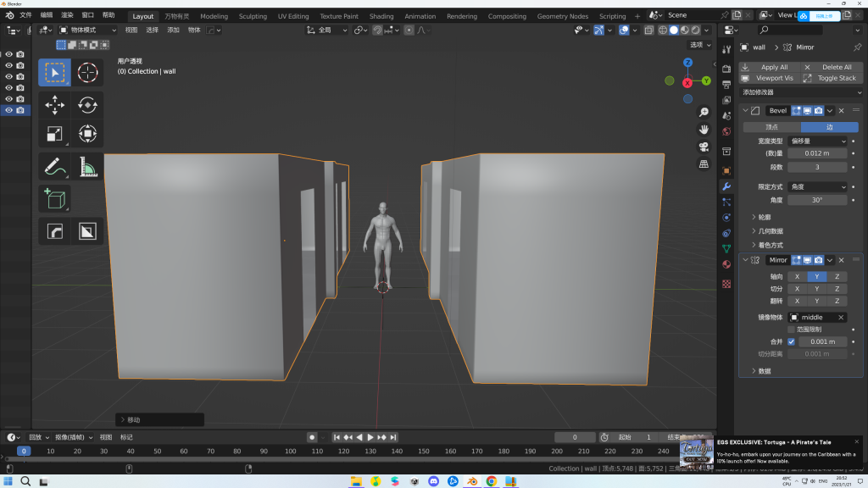Click the Viewport Vis button
The height and width of the screenshot is (488, 868).
(x=769, y=78)
